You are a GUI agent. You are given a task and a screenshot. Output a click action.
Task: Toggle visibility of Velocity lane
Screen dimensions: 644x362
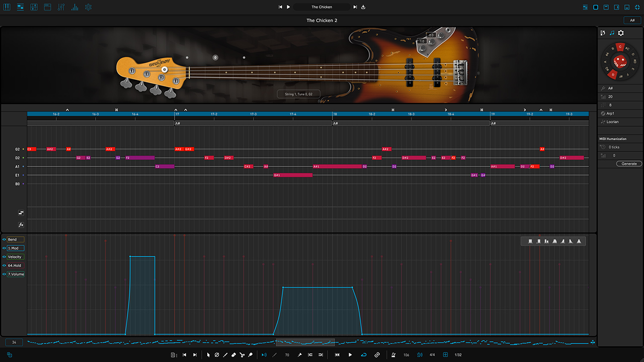tap(4, 257)
